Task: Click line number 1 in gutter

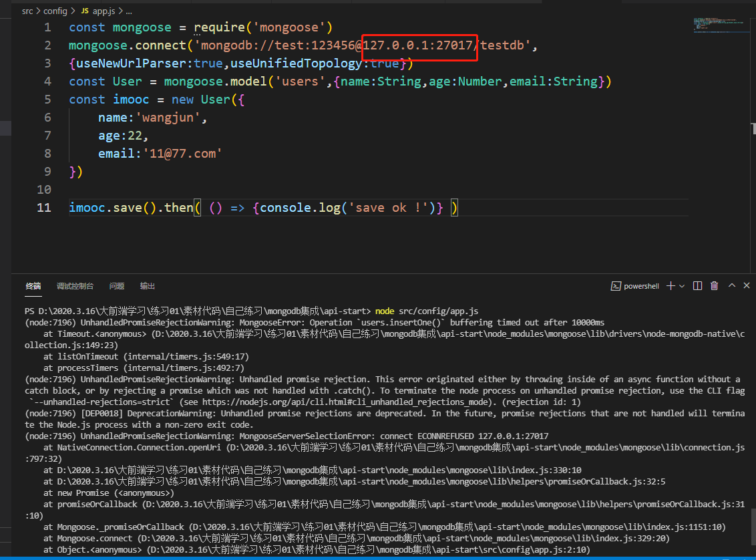Action: [47, 27]
